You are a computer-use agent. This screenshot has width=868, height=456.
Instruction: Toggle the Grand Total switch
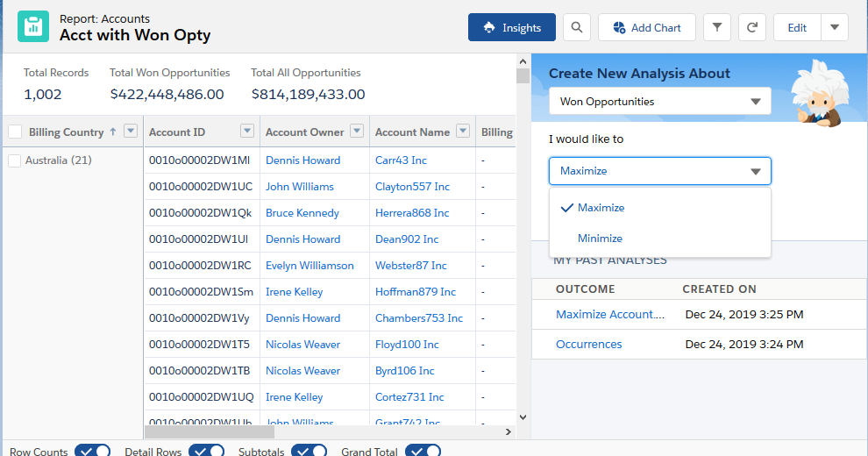[423, 451]
